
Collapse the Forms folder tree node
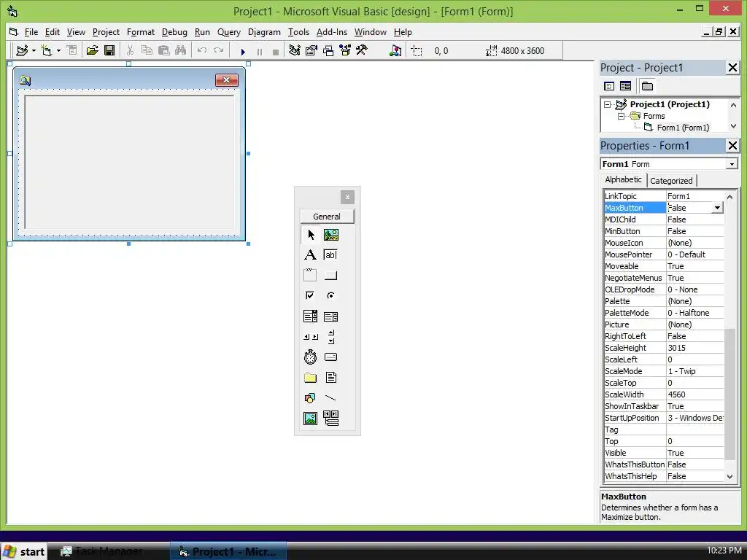[x=622, y=116]
